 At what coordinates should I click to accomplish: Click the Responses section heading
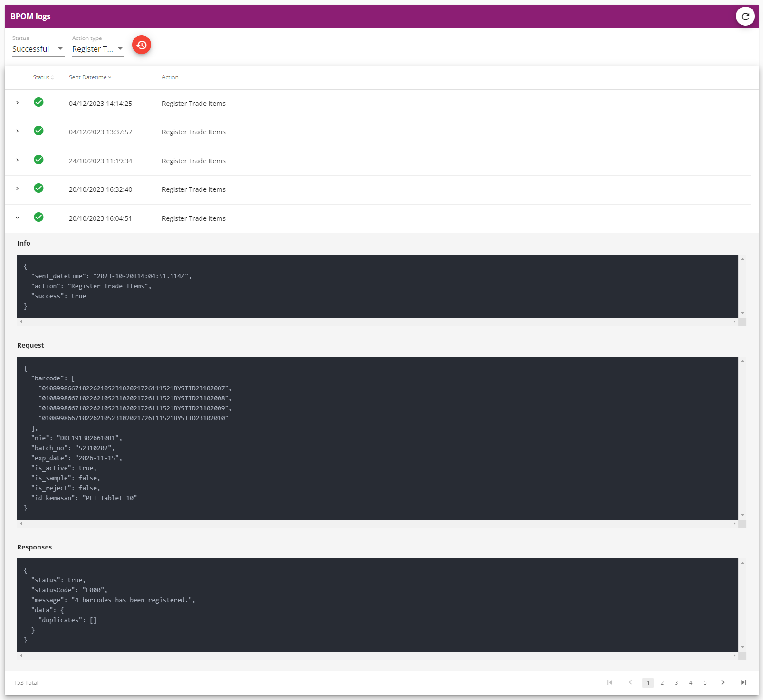click(34, 547)
